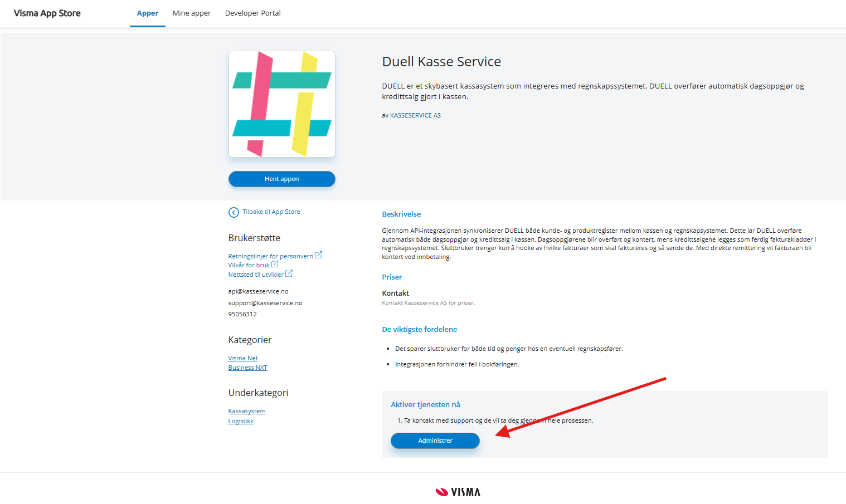Click Tilbake til App Store link
This screenshot has height=504, width=846.
coord(271,212)
